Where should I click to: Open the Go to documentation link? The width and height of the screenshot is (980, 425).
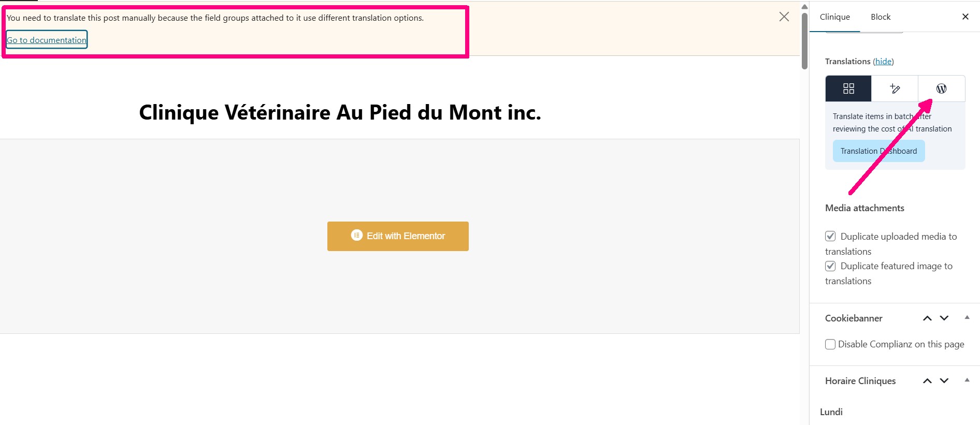point(47,40)
